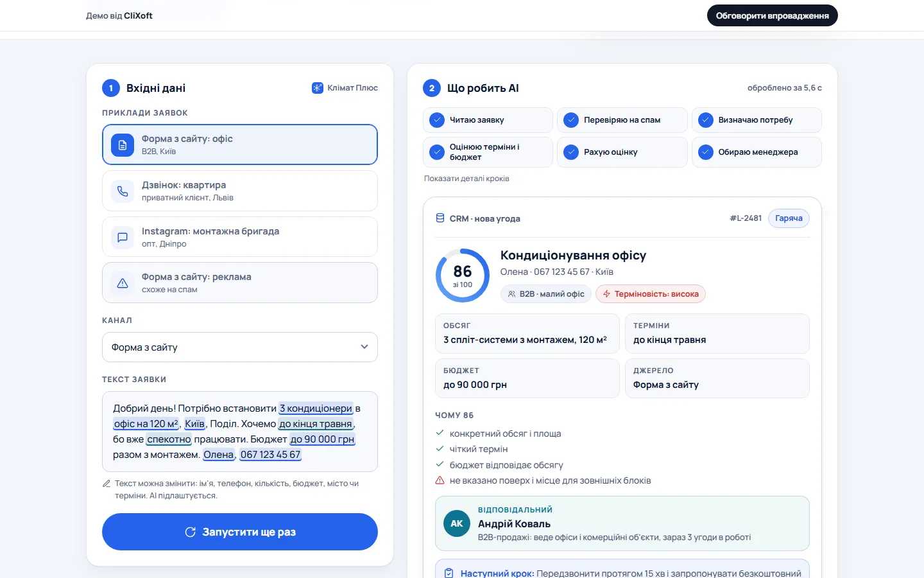
Task: Click the checkmark beside конкретний обсяг і площа
Action: pyautogui.click(x=440, y=433)
